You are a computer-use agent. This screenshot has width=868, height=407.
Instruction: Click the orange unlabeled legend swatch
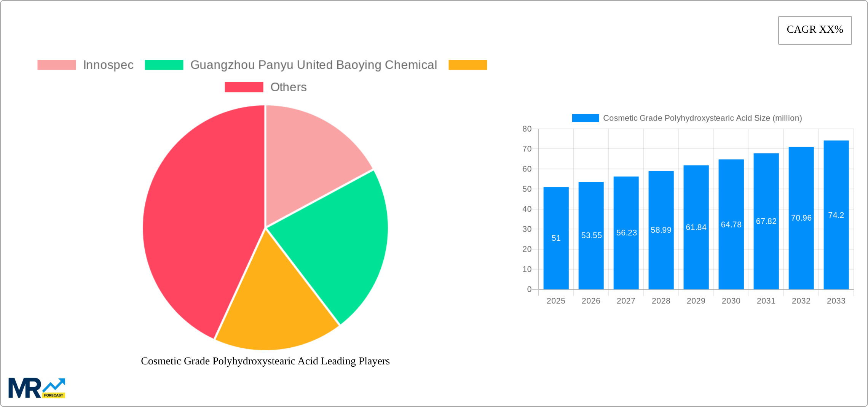[x=468, y=65]
